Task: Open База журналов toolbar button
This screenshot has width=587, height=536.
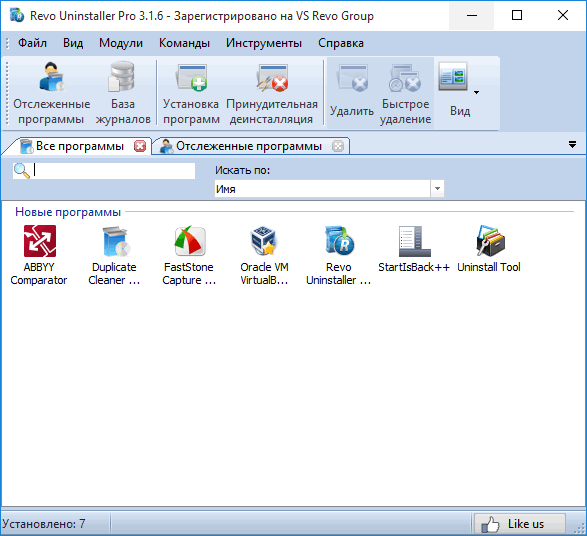Action: pos(123,93)
